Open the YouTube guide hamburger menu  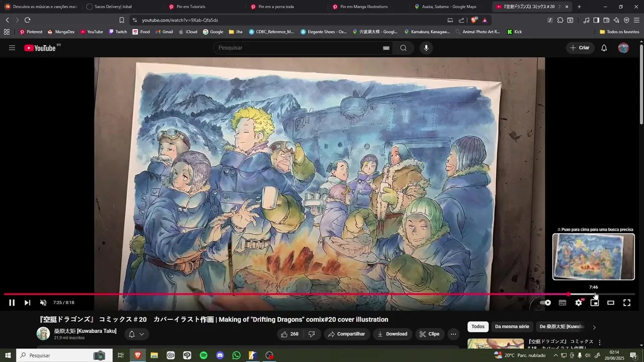click(12, 48)
